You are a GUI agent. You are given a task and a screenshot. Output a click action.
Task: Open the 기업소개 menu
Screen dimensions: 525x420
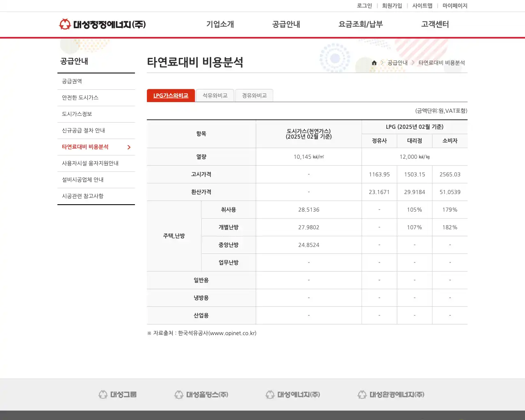click(220, 24)
